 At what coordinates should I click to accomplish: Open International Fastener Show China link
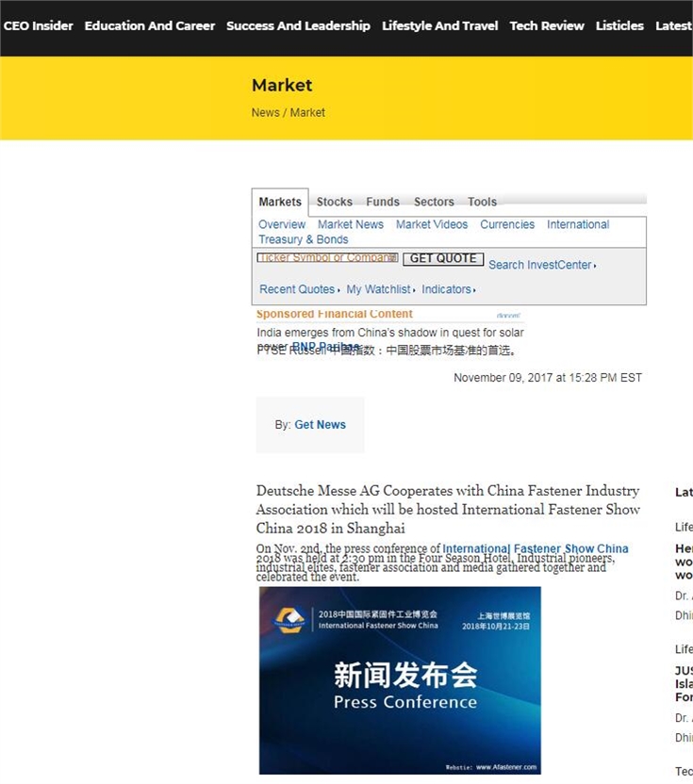click(536, 548)
